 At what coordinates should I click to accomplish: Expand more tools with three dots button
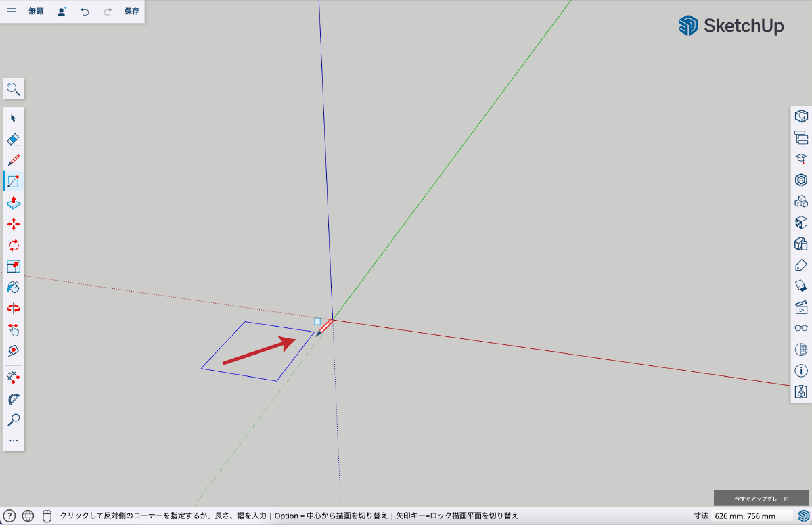[x=13, y=440]
